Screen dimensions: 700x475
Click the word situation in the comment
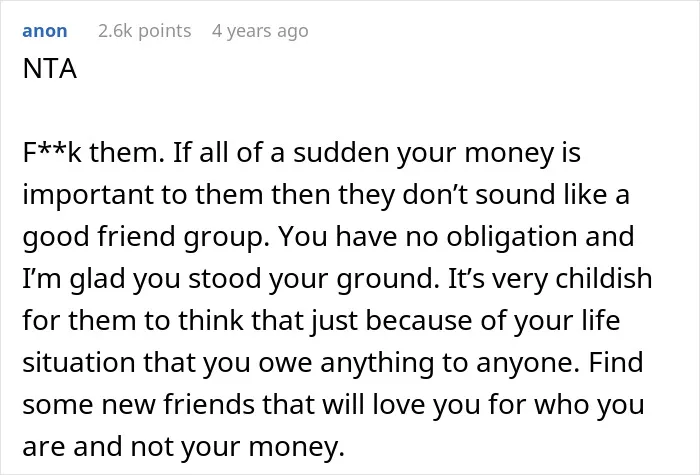[x=79, y=362]
